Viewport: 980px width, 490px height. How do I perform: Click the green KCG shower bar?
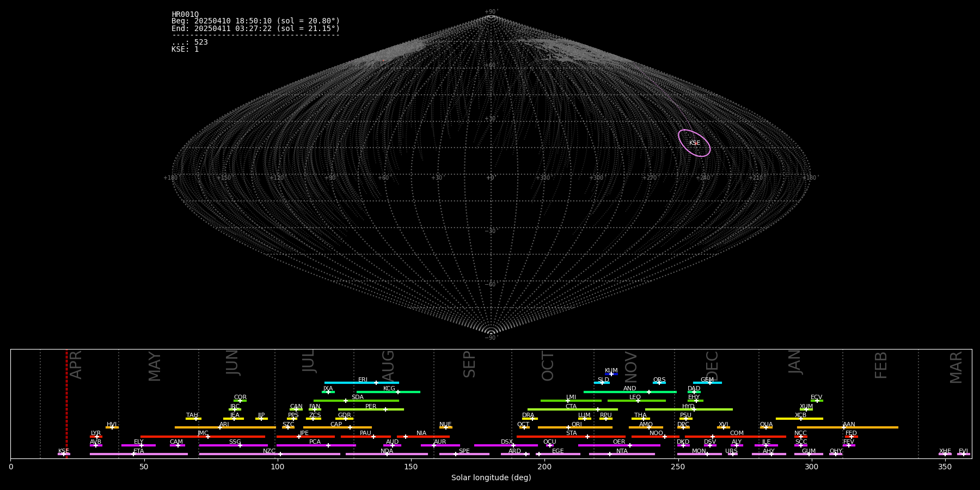pos(388,391)
